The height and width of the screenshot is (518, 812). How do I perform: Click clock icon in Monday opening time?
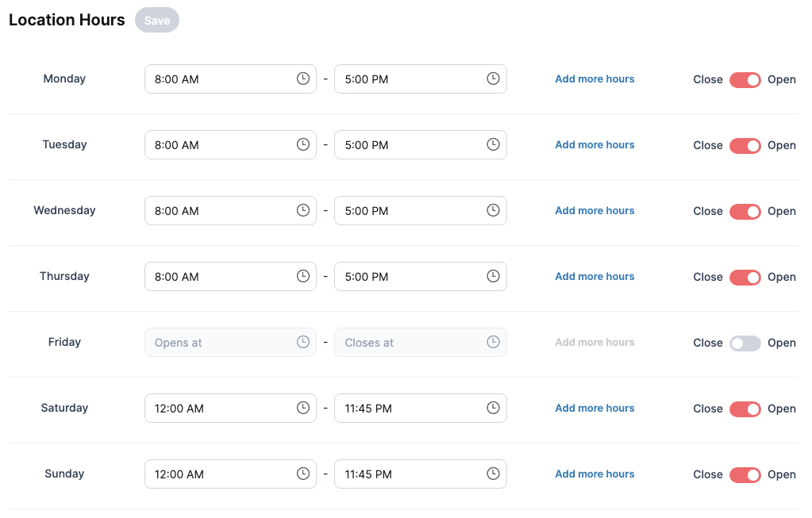click(x=303, y=79)
